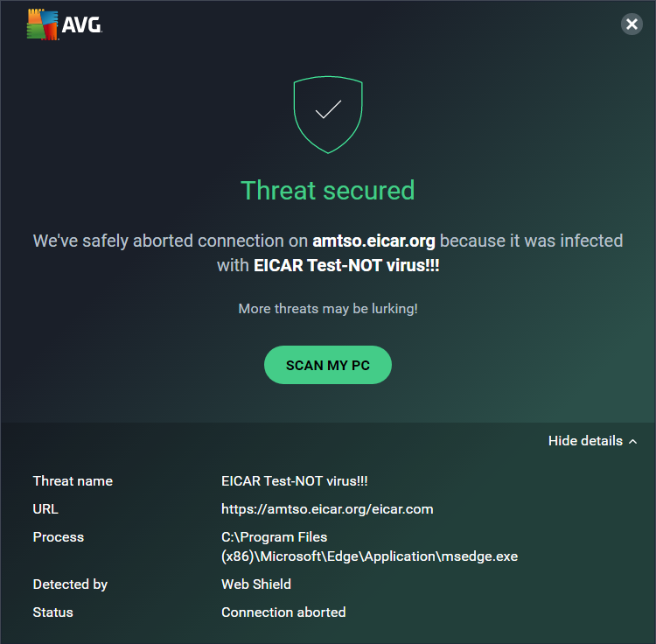Click bold EICAR Test-NOT virus!!! in message

346,265
